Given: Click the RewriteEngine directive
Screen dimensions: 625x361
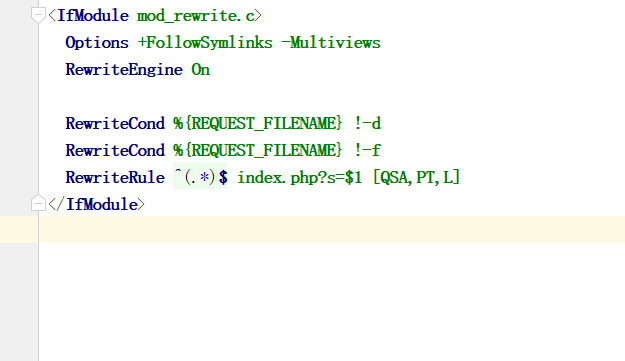Looking at the screenshot, I should pyautogui.click(x=124, y=70).
